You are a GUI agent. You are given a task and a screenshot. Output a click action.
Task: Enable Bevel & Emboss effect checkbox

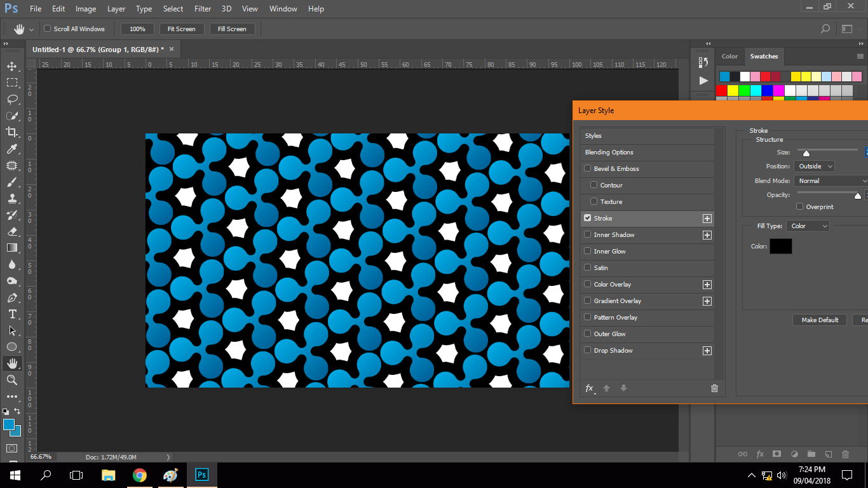coord(588,168)
